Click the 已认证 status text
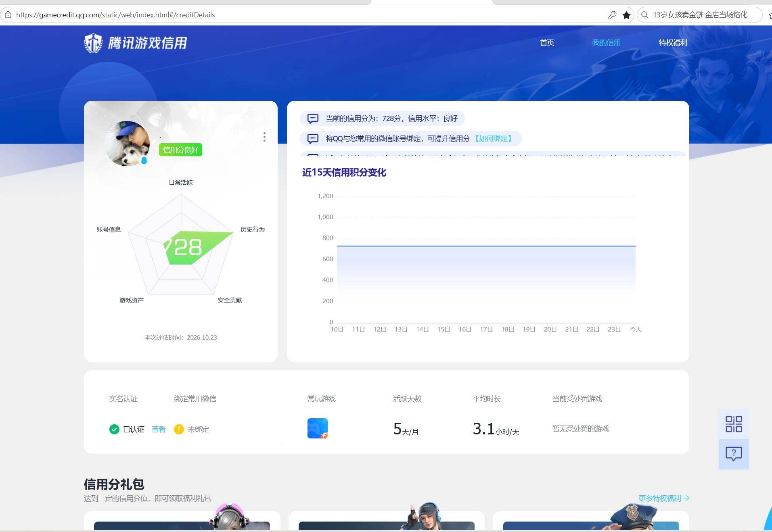Viewport: 772px width, 532px height. [134, 429]
